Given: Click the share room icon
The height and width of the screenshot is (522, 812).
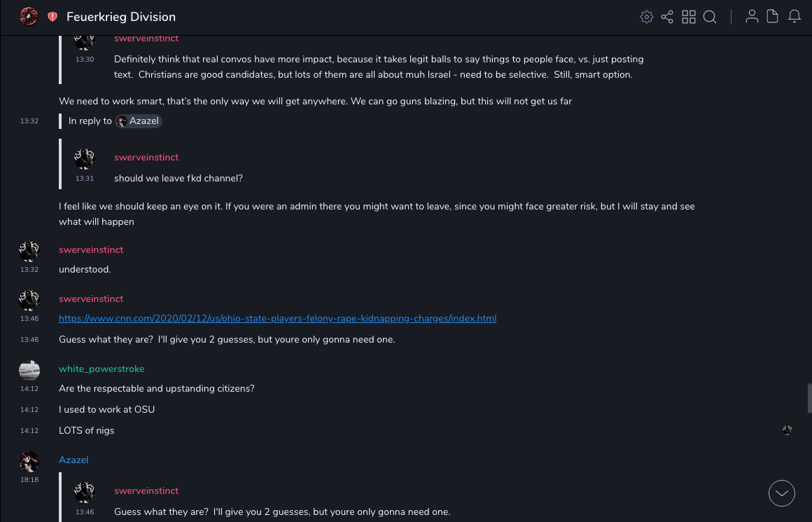Looking at the screenshot, I should [x=667, y=17].
